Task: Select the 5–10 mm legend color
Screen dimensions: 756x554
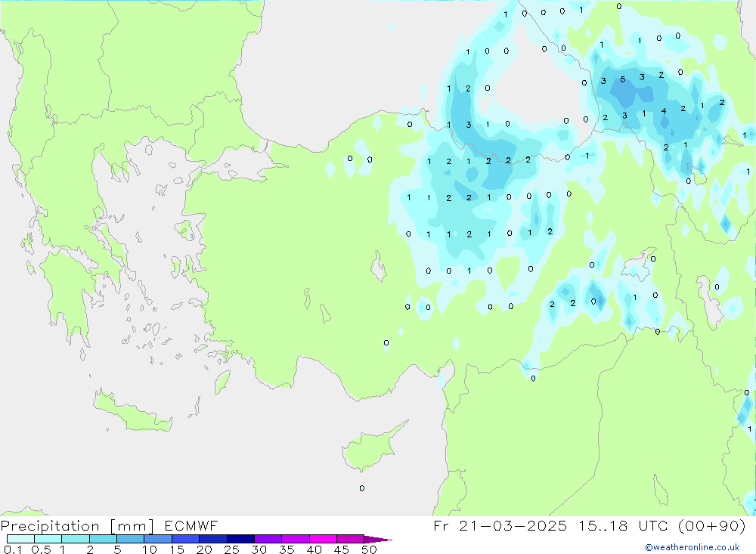Action: coord(130,539)
